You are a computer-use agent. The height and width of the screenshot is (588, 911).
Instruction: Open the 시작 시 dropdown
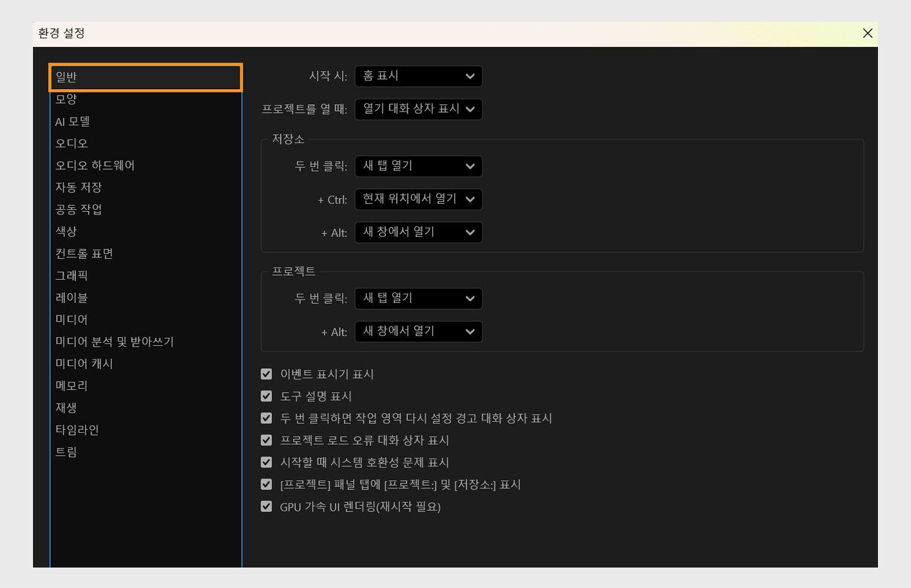[418, 76]
